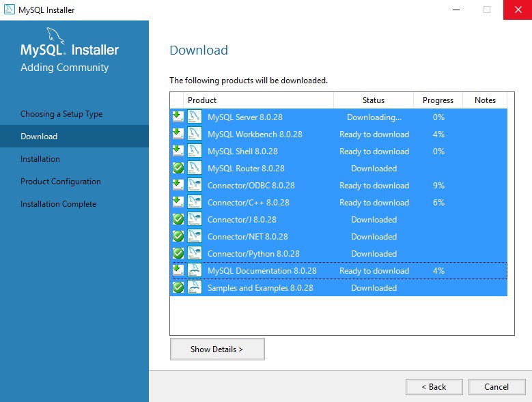Select the Download step in sidebar
Screen dimensions: 532x402
(39, 137)
